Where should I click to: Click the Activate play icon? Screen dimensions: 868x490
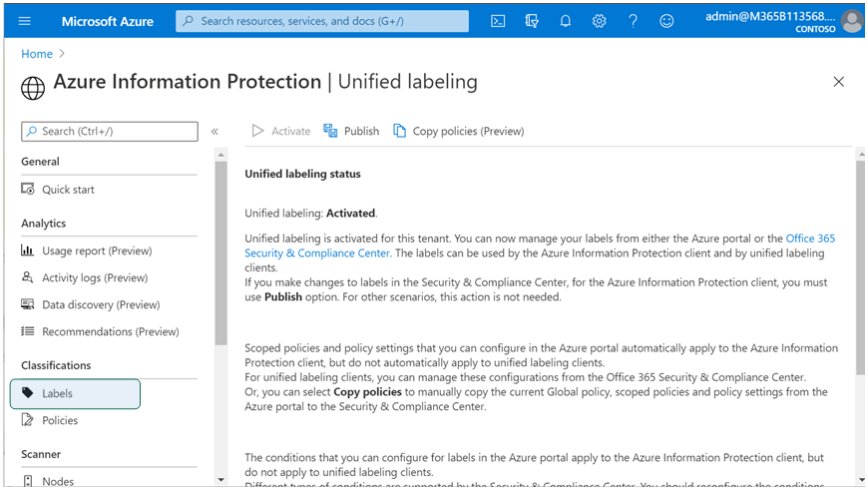pos(257,131)
